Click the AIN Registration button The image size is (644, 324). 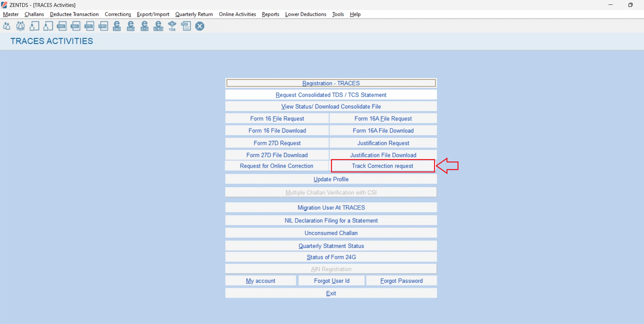click(331, 269)
